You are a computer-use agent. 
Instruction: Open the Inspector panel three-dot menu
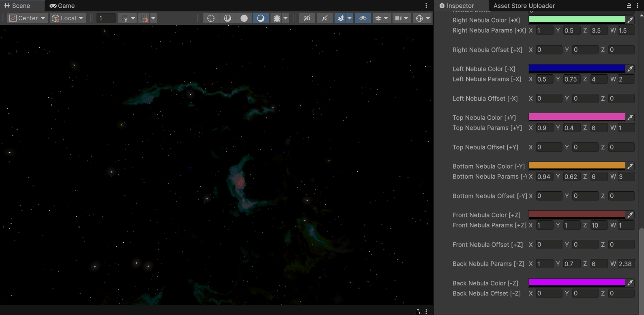point(638,6)
